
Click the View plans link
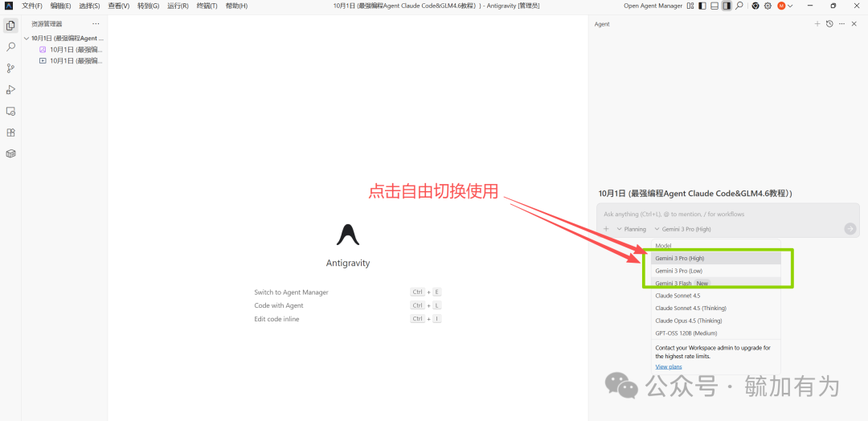point(668,367)
